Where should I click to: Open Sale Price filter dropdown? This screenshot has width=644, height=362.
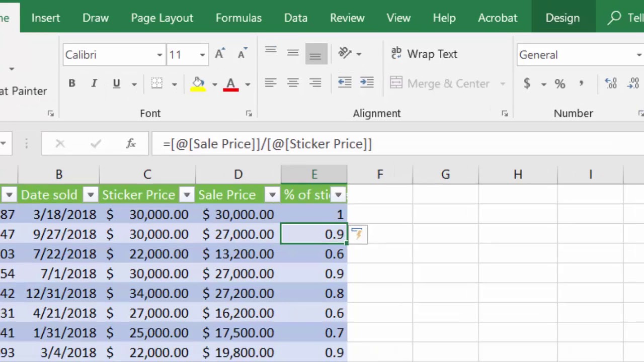272,195
